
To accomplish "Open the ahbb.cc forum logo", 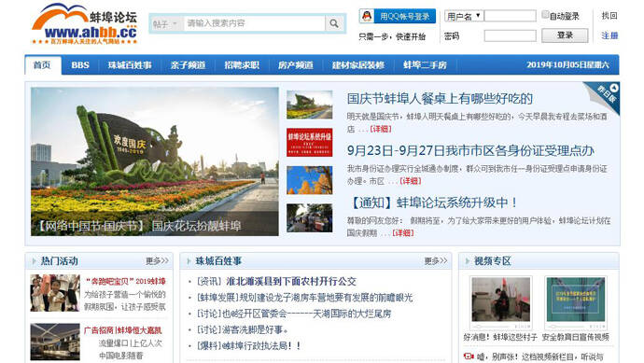I will 85,24.
